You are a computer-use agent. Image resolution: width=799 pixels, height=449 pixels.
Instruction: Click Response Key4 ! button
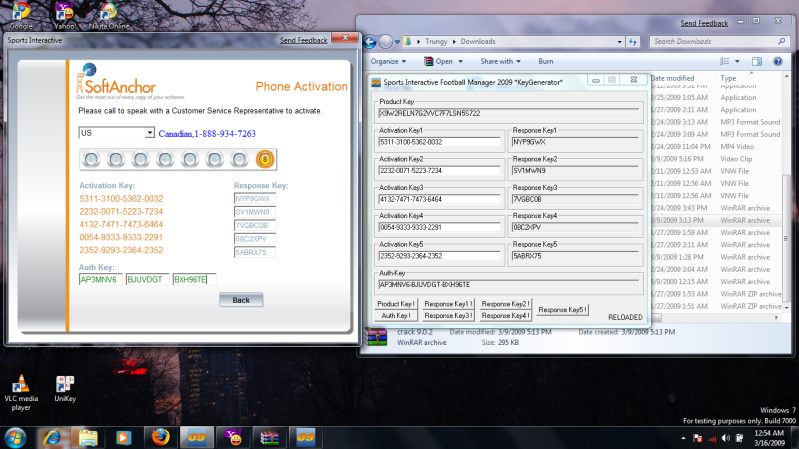(505, 315)
